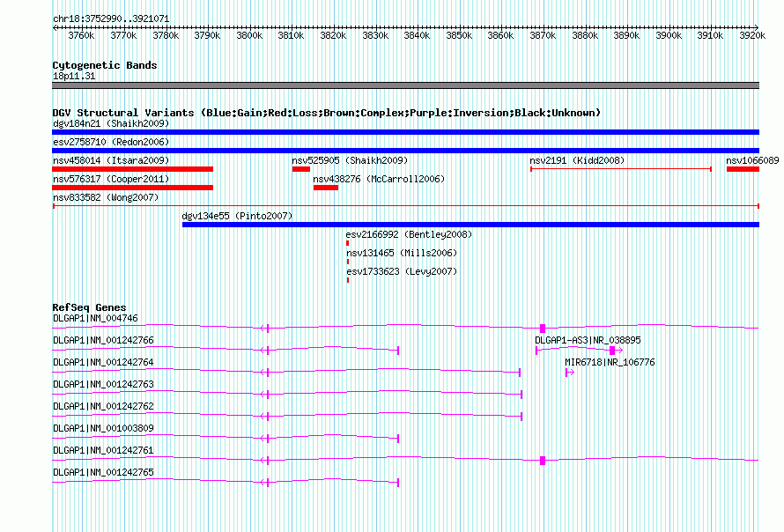Screen dimensions: 784x532
Task: Click the 3760k tick on the ruler
Action: coord(81,35)
